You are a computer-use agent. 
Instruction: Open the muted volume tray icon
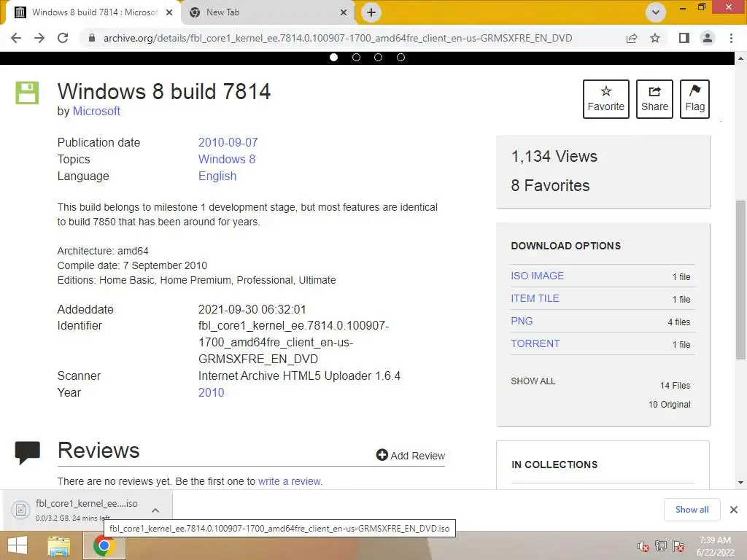point(643,546)
